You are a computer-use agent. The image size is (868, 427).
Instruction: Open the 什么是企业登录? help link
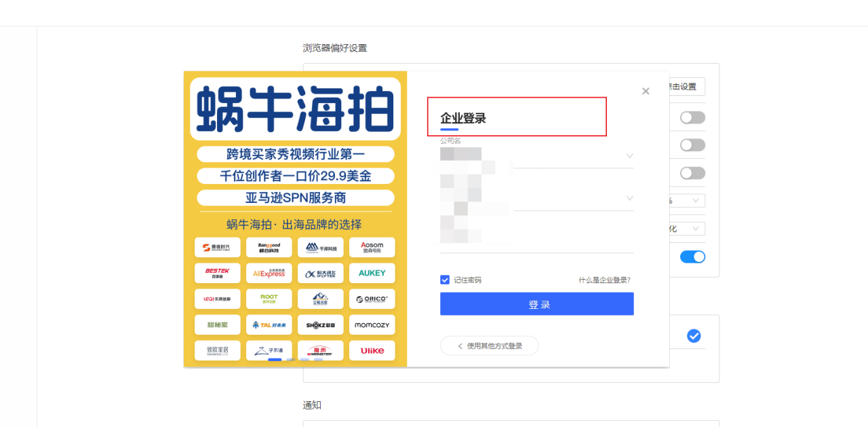coord(604,280)
